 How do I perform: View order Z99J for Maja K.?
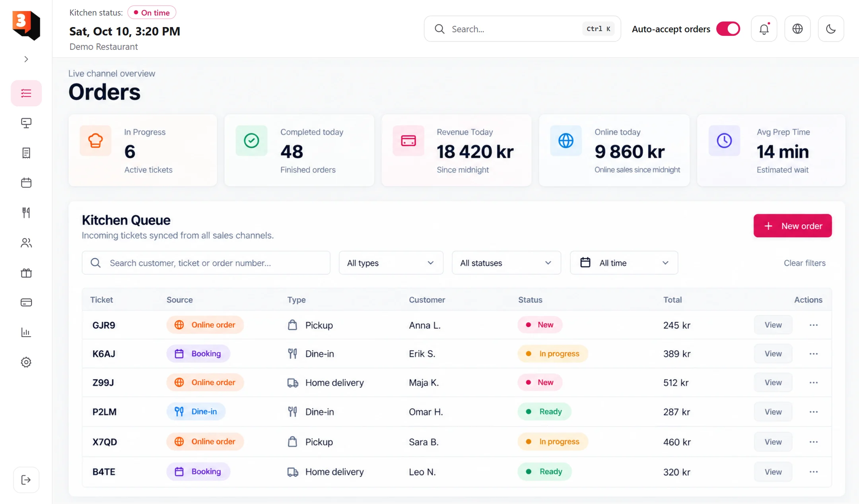[x=773, y=382]
